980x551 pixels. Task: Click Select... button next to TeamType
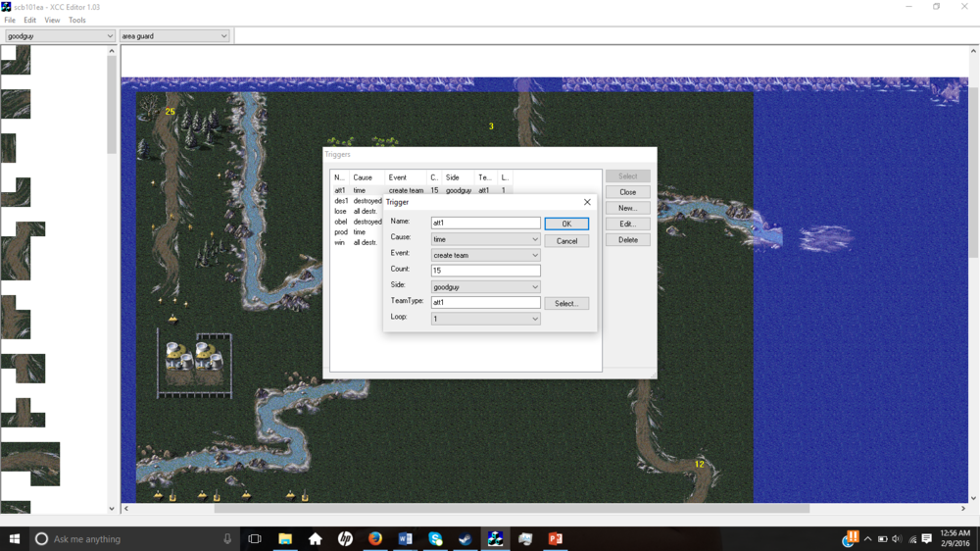[x=566, y=304]
